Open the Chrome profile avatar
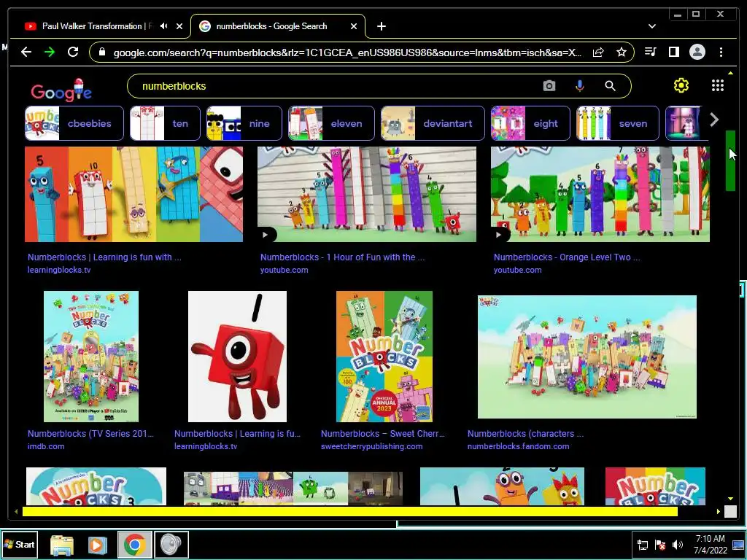Image resolution: width=747 pixels, height=560 pixels. tap(697, 52)
